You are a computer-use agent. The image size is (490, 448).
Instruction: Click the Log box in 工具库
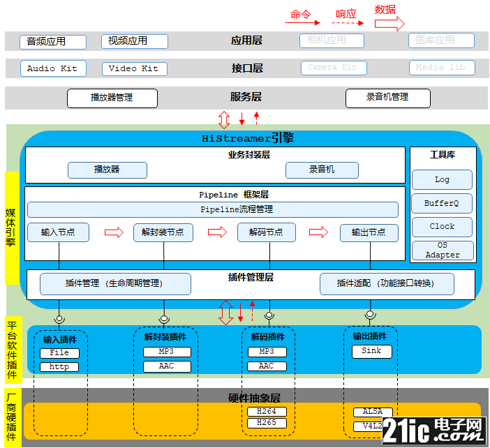[x=442, y=179]
